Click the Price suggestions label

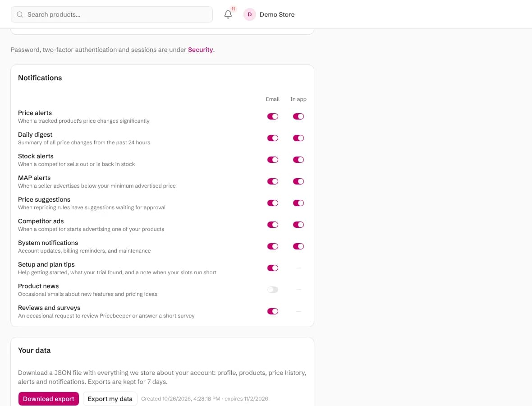[x=44, y=199]
